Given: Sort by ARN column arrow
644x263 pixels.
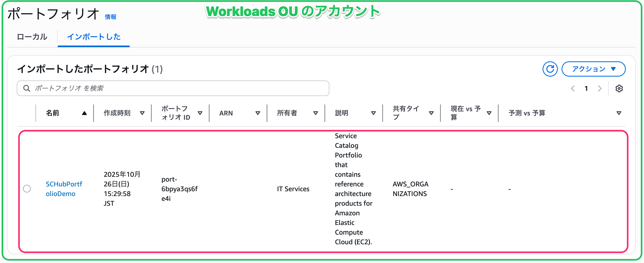Looking at the screenshot, I should (x=258, y=113).
